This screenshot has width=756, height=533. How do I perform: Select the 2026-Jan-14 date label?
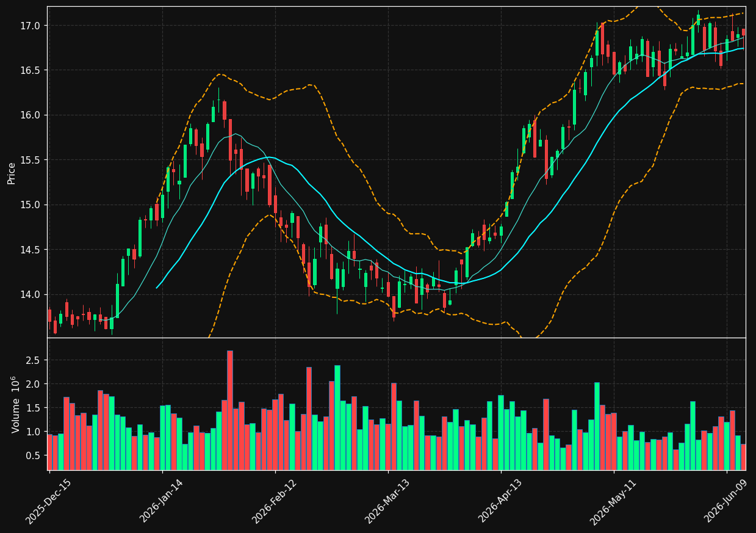click(x=161, y=501)
